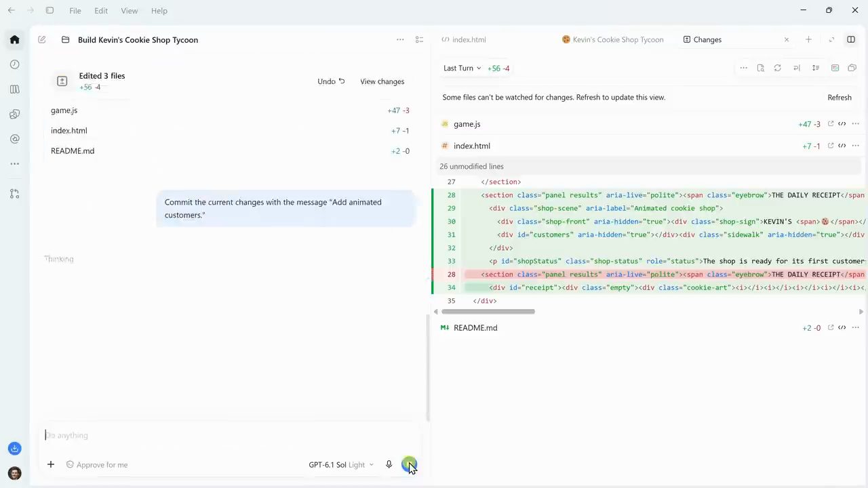Viewport: 868px width, 488px height.
Task: Click the horizontal scrollbar in the diff view
Action: (488, 312)
